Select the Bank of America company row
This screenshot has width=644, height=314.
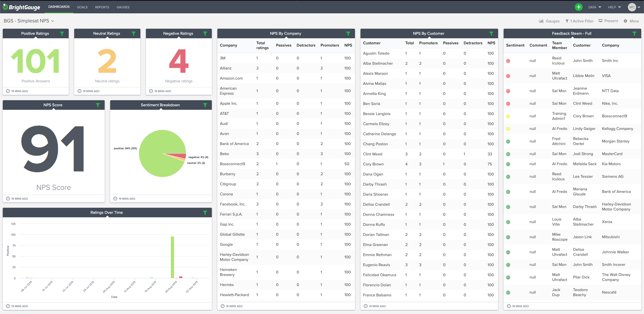pyautogui.click(x=286, y=144)
